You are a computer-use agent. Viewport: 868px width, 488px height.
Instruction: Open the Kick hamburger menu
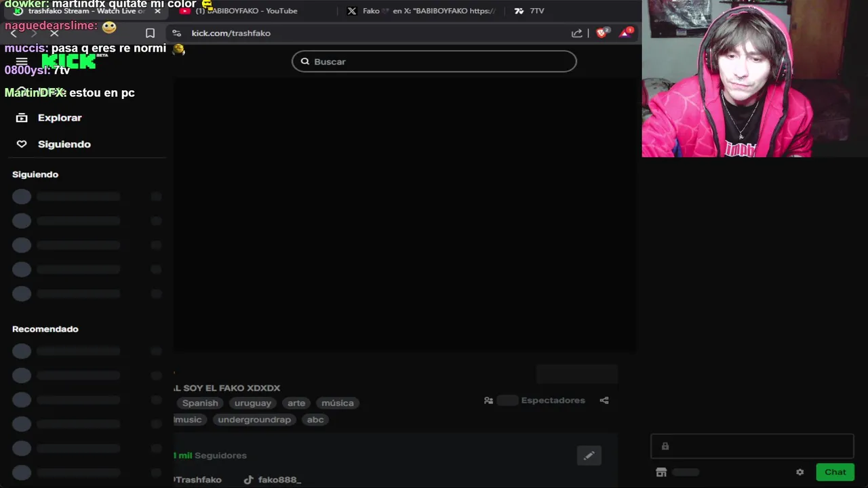[22, 62]
